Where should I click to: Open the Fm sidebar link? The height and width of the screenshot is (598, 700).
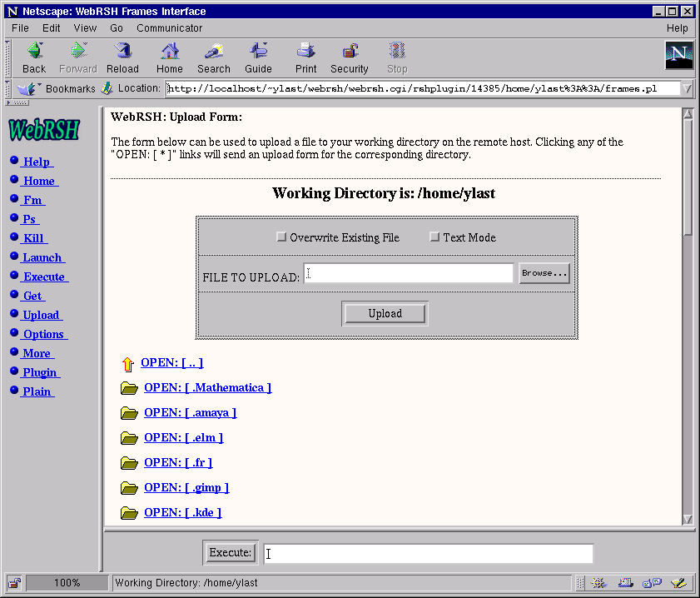click(x=33, y=200)
